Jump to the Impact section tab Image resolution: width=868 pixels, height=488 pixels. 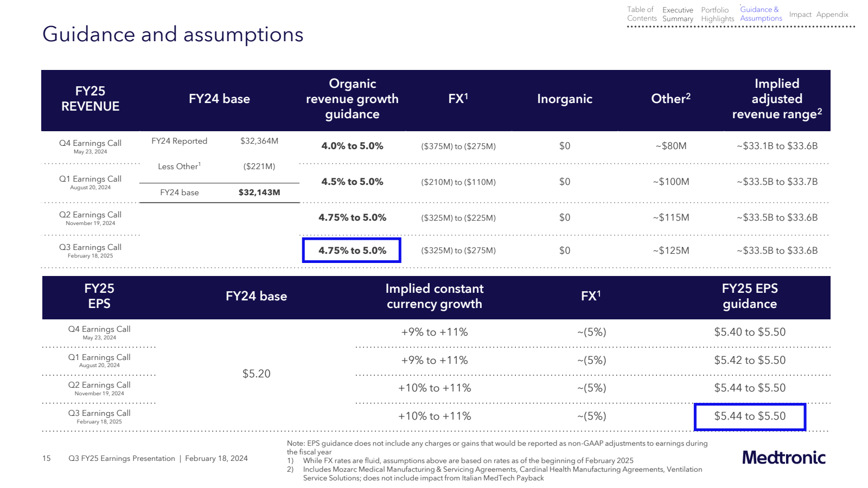800,15
